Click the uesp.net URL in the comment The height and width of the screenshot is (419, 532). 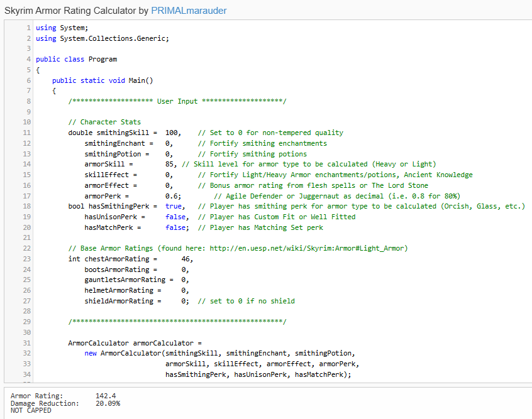pos(306,248)
